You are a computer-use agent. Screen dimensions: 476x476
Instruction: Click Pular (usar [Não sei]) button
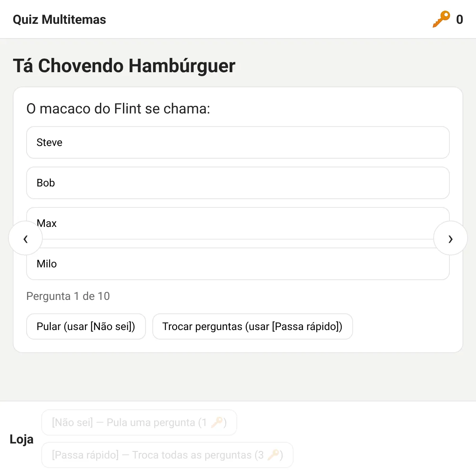pyautogui.click(x=86, y=326)
